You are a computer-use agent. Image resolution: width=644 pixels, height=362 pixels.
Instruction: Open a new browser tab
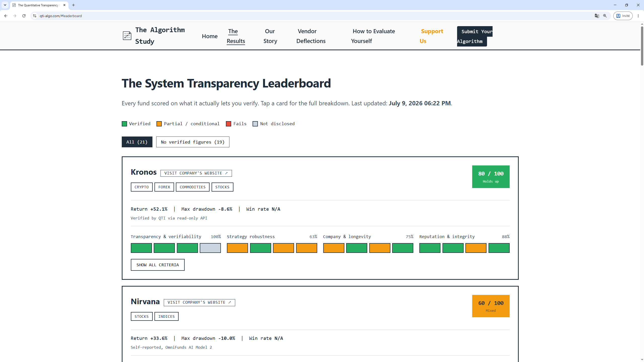coord(73,5)
